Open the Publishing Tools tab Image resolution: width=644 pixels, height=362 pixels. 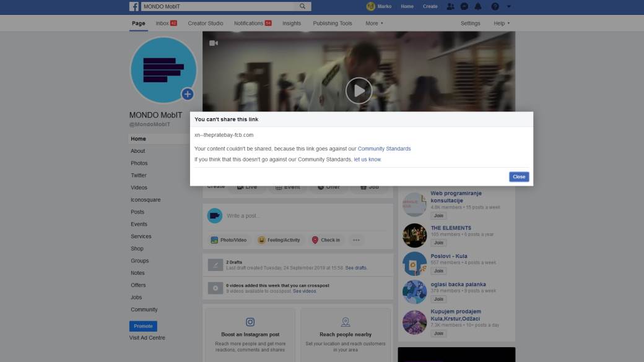(333, 24)
